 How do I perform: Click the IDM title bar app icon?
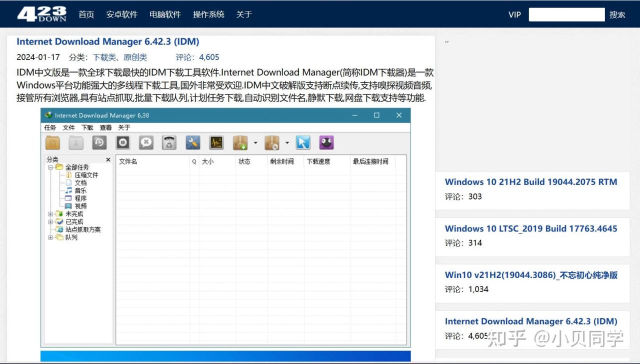[48, 115]
